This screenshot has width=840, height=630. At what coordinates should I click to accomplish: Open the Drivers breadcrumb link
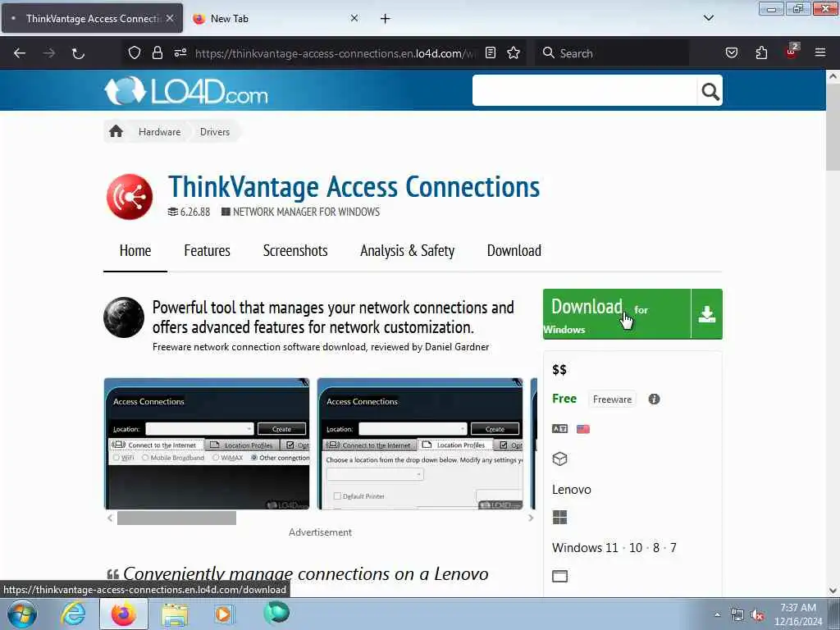(x=215, y=132)
